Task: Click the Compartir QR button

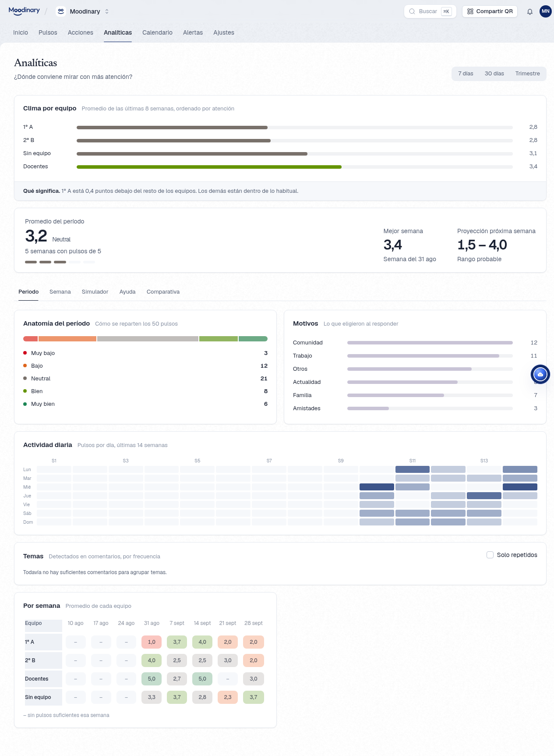Action: (490, 11)
